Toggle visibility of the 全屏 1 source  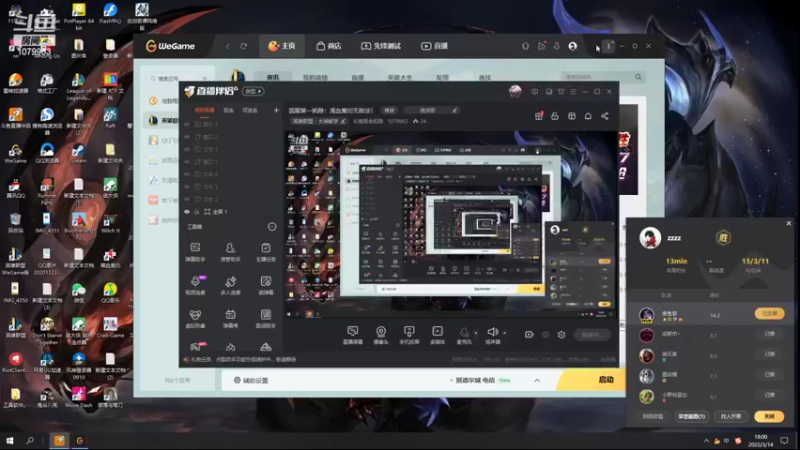(187, 212)
